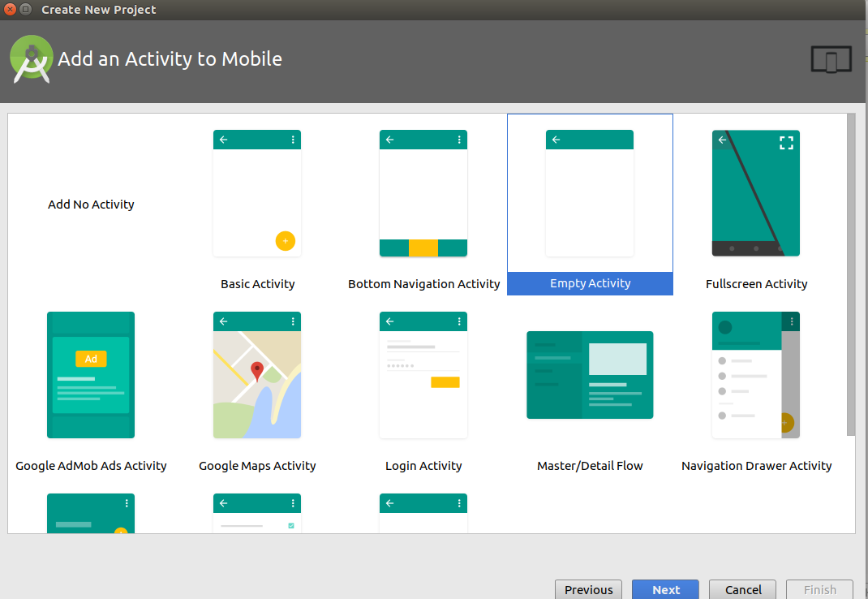Click the Android Studio logo in header
Viewport: 868px width, 599px height.
pyautogui.click(x=31, y=58)
